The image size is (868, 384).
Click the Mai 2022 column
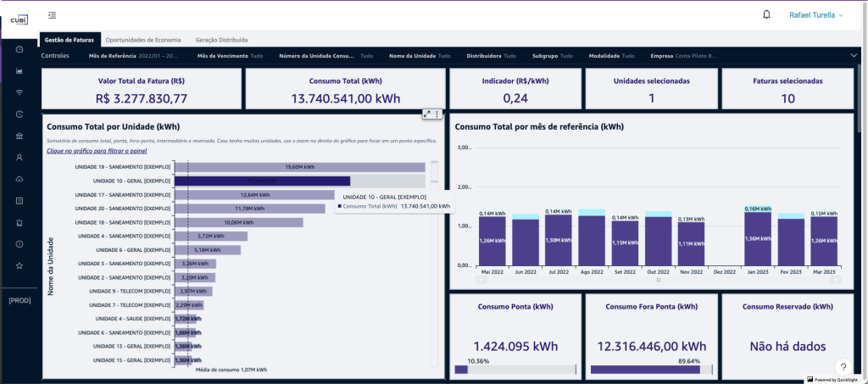coord(492,241)
